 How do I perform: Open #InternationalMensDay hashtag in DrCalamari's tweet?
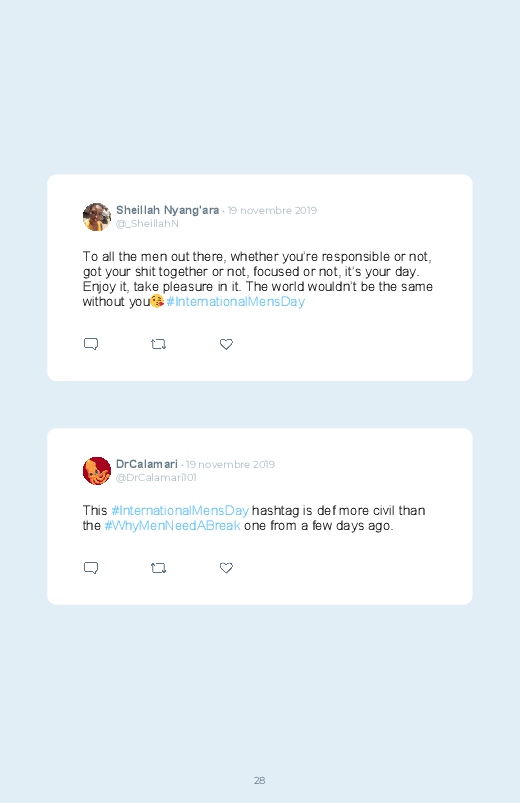tap(180, 511)
